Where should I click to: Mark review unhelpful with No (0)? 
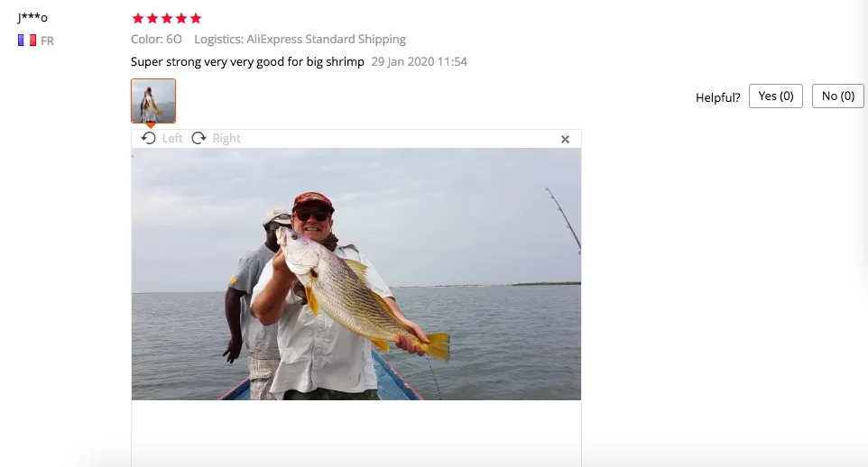click(837, 96)
